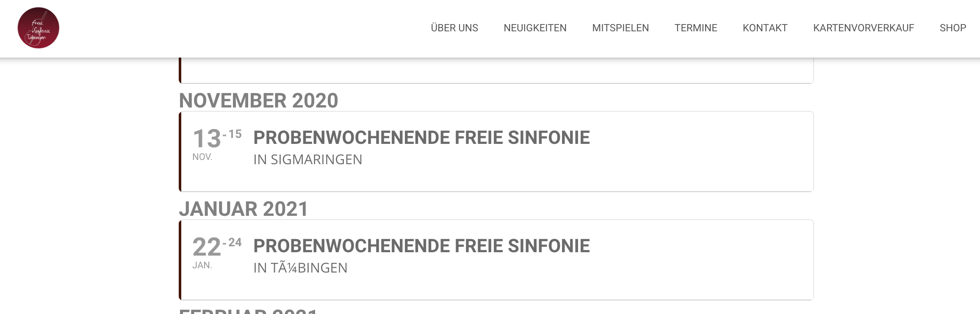
Task: Open the November Probenwochenende Freie Sinfonie title
Action: click(421, 138)
